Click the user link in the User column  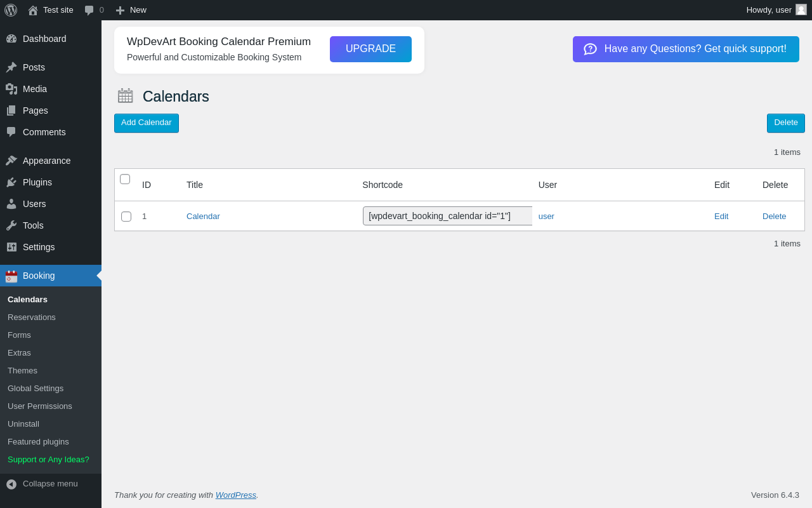pyautogui.click(x=546, y=216)
